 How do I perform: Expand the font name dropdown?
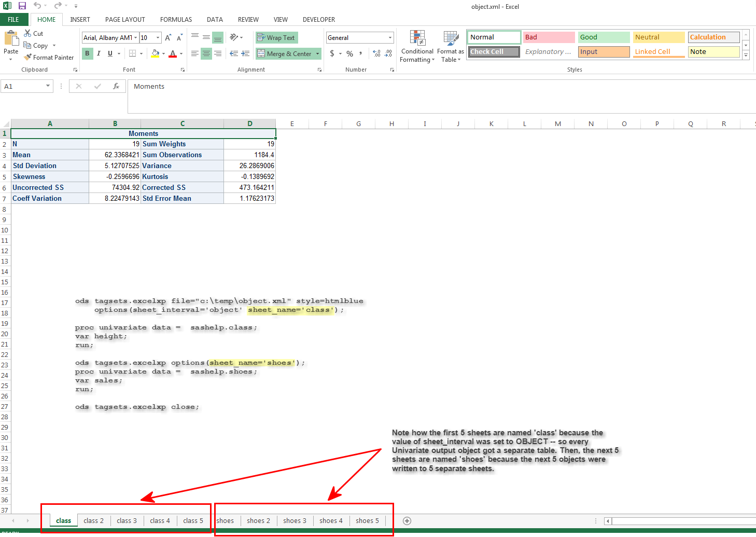pyautogui.click(x=136, y=38)
